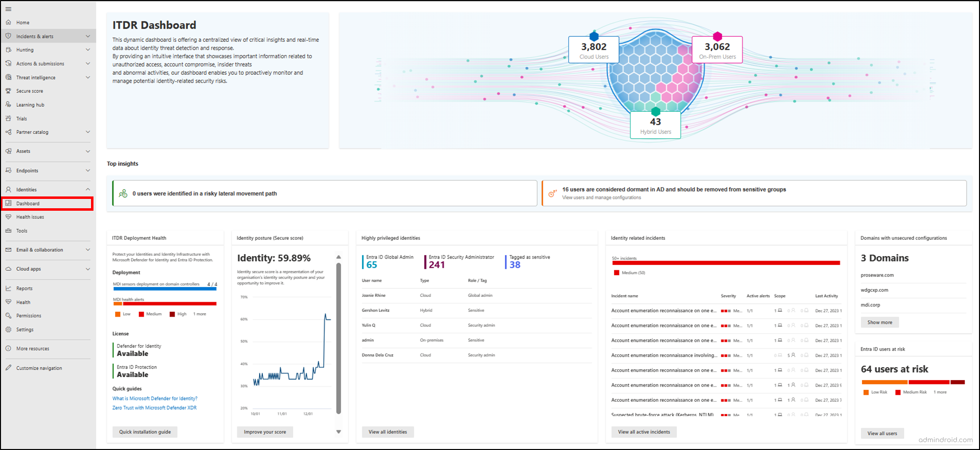Viewport: 980px width, 450px height.
Task: Expand the Cloud apps chevron
Action: point(88,269)
